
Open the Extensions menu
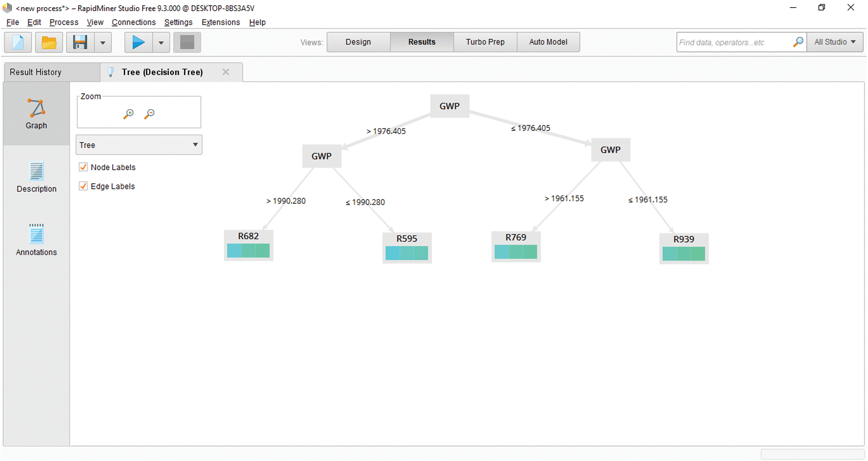221,22
